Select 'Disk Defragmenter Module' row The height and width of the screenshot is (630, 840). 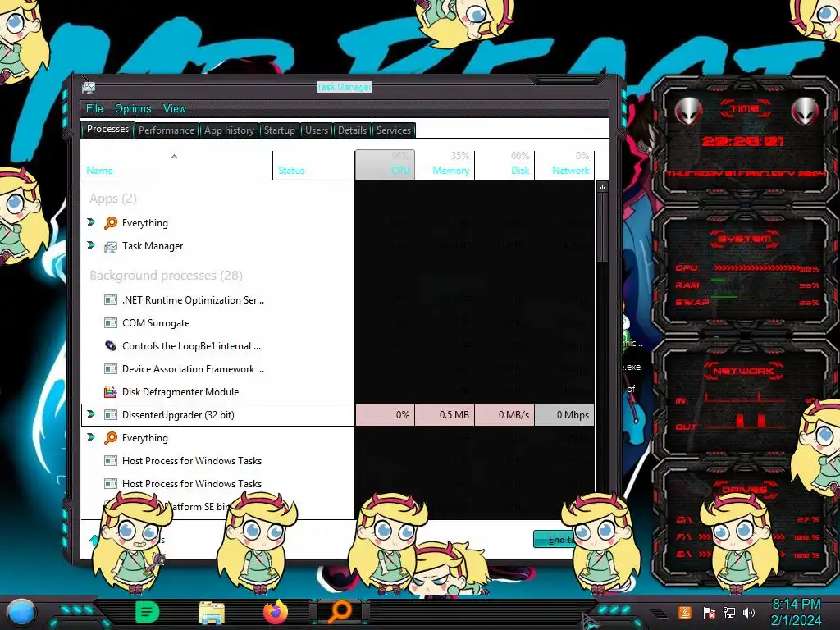pos(337,392)
